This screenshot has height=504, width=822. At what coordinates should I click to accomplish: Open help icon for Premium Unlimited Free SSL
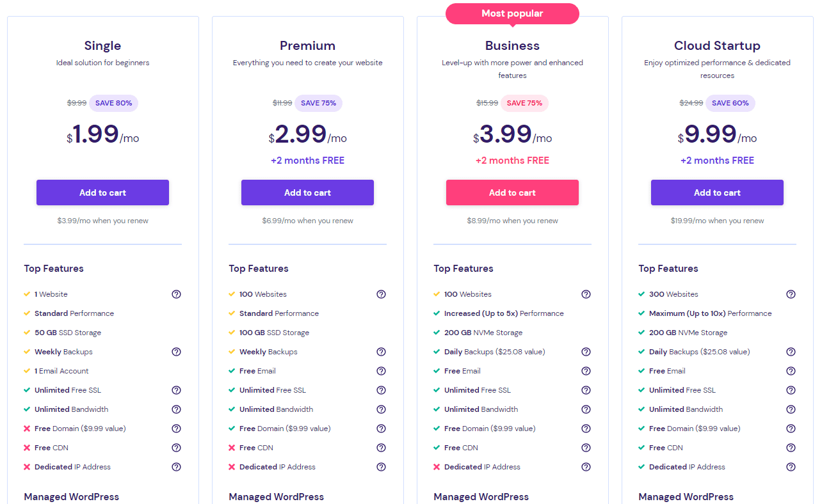pyautogui.click(x=381, y=390)
